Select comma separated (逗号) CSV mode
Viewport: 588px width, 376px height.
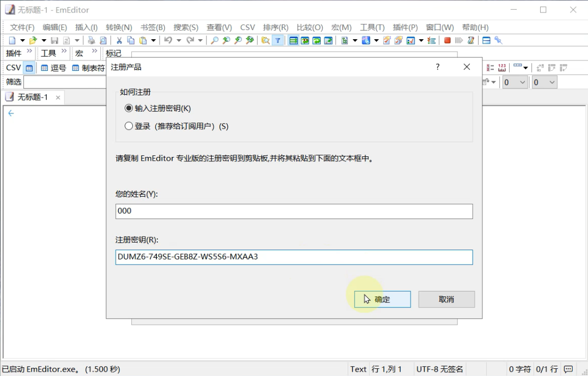pos(53,68)
